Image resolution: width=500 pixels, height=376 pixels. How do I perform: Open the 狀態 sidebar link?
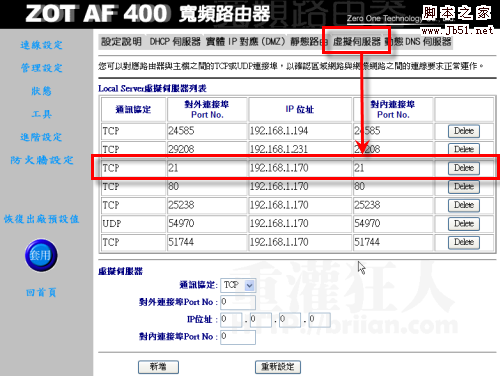coord(41,91)
